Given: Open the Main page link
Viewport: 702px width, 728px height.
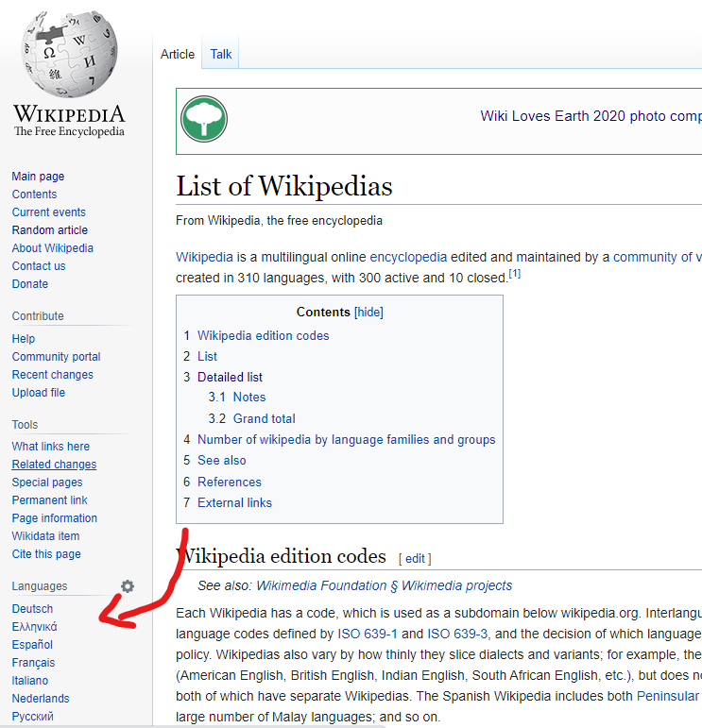Looking at the screenshot, I should [x=38, y=177].
